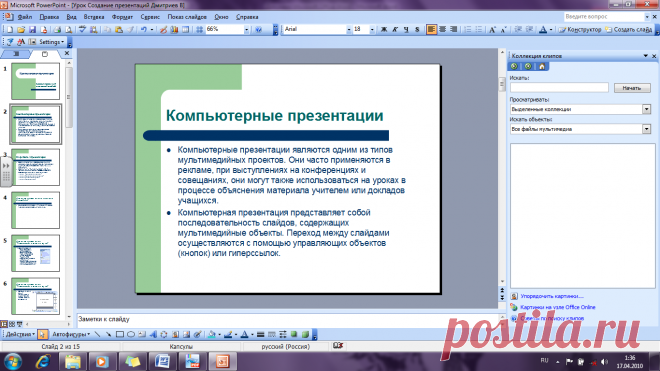Open the line style options
Viewport: 660px width, 371px height.
[x=261, y=334]
